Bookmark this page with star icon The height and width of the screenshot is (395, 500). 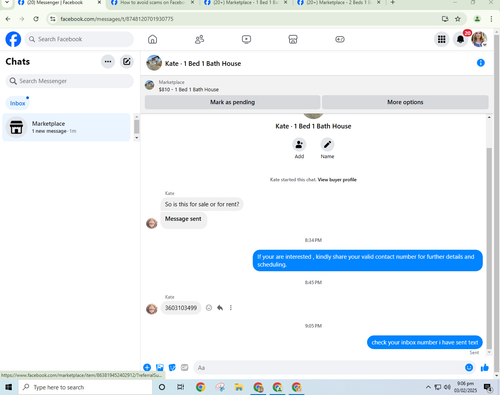(458, 19)
